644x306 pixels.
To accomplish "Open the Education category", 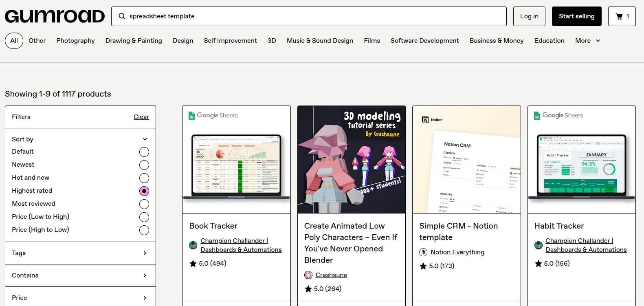I will [x=549, y=41].
